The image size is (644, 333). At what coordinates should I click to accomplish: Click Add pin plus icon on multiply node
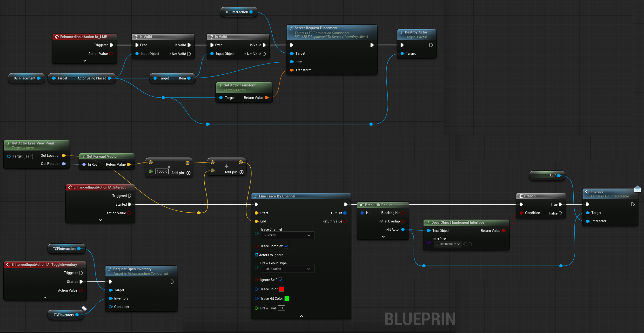188,173
